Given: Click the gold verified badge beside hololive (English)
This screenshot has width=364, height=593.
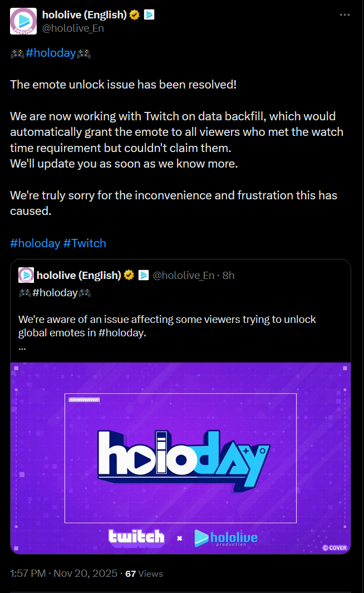Looking at the screenshot, I should (135, 15).
